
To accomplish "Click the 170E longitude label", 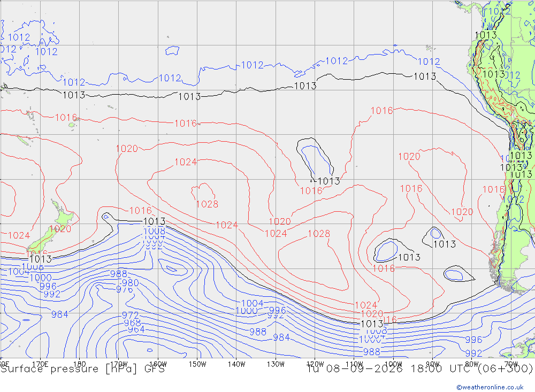I will pyautogui.click(x=40, y=364).
